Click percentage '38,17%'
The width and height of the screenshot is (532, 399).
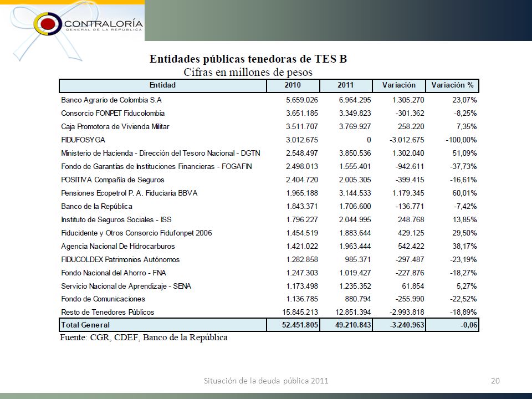[x=464, y=246]
